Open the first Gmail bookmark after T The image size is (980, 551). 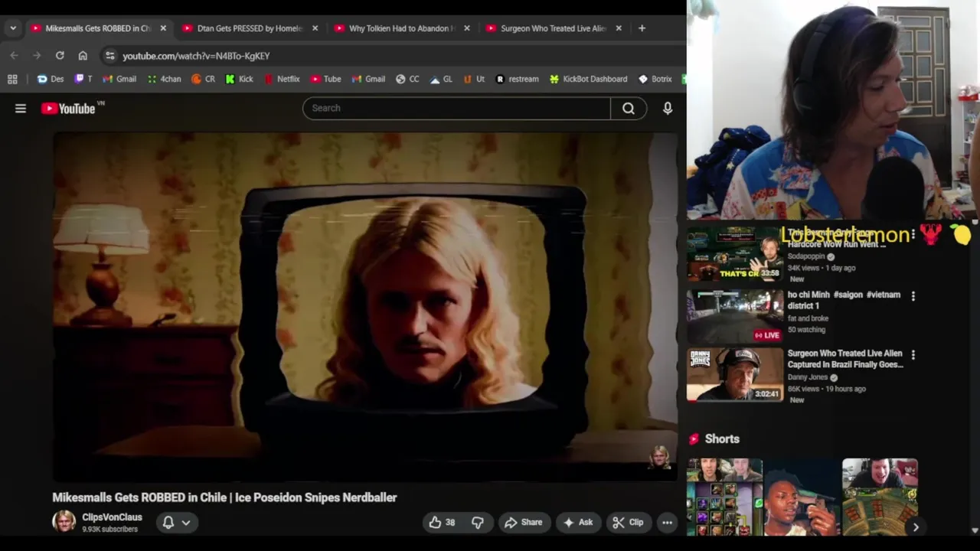[119, 79]
